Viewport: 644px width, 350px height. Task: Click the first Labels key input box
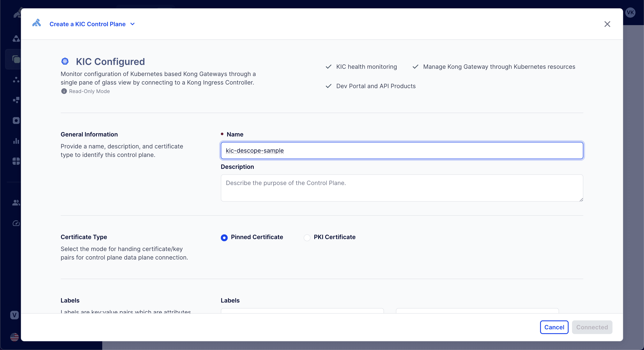click(302, 311)
